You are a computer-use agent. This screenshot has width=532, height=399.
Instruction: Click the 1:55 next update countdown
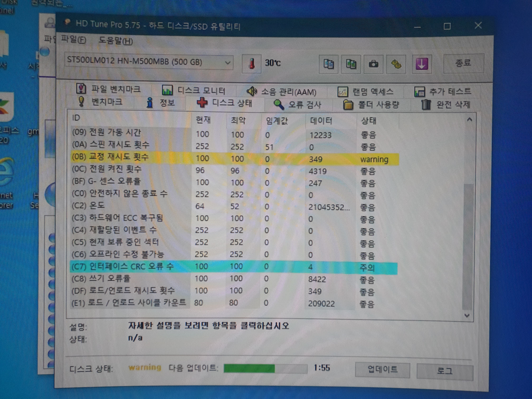click(x=322, y=368)
